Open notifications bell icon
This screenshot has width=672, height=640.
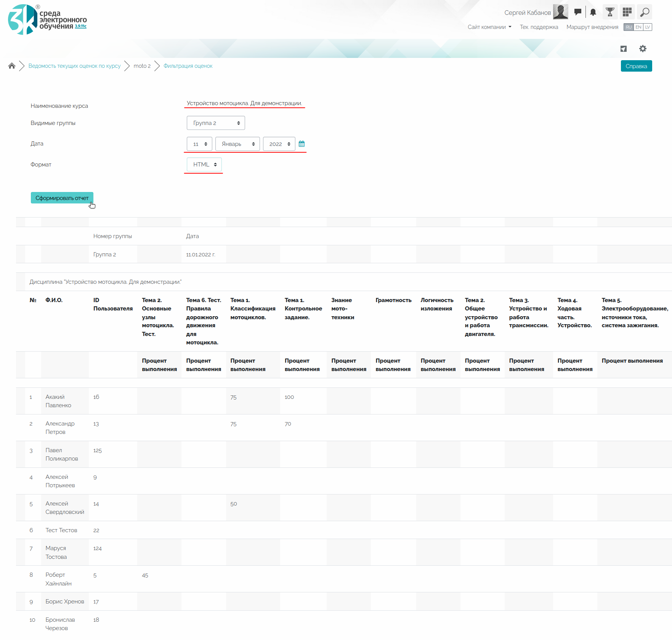pos(593,12)
